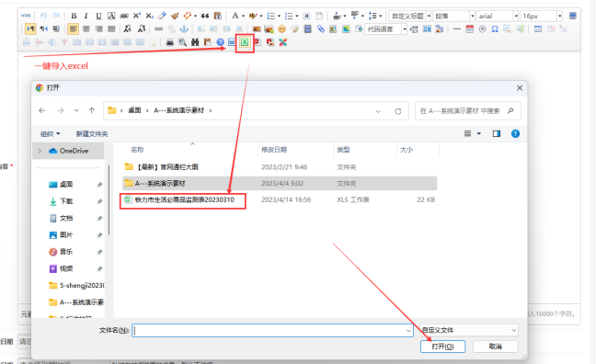
Task: Toggle the preview pane icon in dialog
Action: click(x=497, y=134)
